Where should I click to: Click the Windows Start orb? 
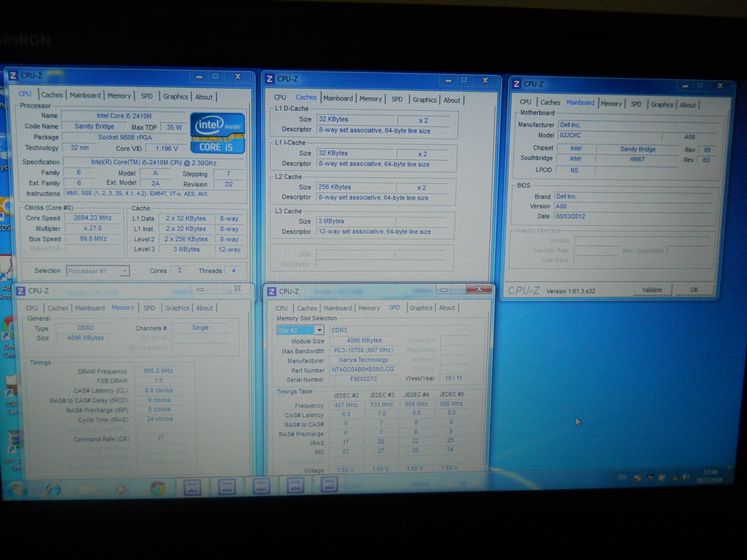(x=17, y=489)
